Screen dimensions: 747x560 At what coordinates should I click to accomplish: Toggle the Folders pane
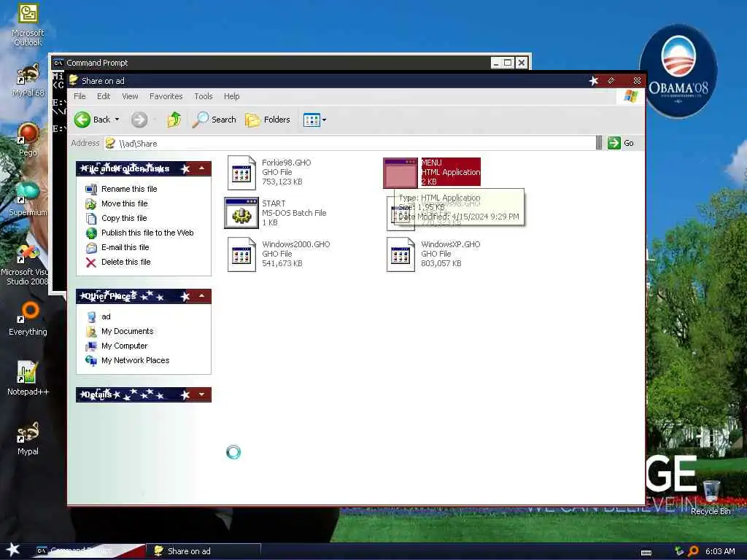[x=268, y=120]
